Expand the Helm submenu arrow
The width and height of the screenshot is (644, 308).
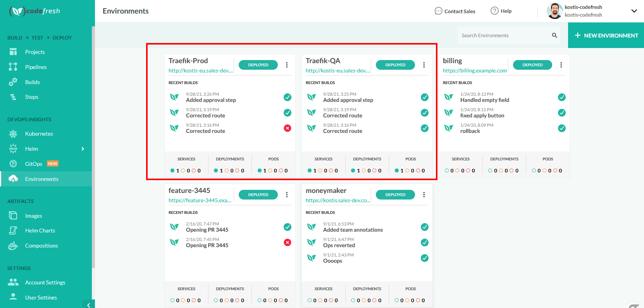point(83,149)
